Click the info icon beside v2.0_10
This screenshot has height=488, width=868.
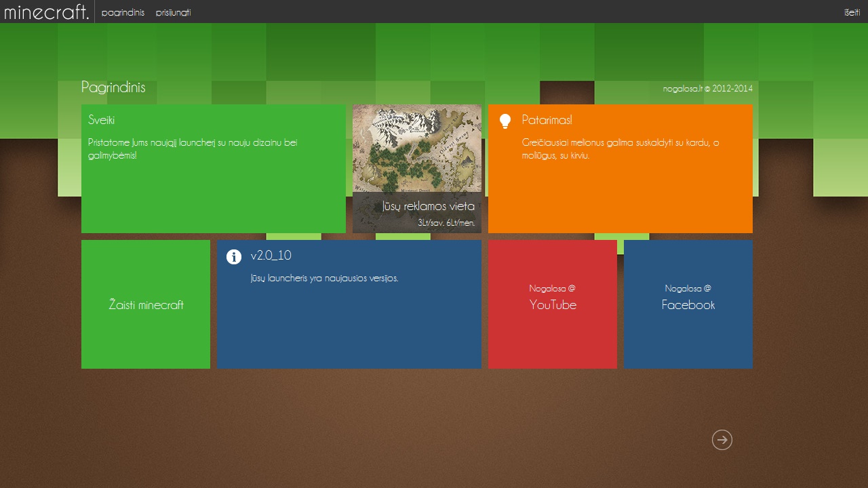click(233, 256)
